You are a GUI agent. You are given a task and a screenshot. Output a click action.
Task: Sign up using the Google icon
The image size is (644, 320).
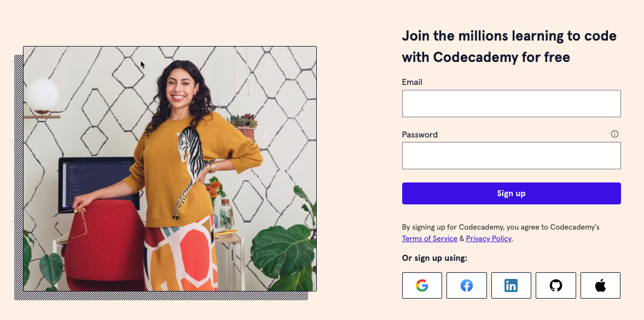(421, 285)
